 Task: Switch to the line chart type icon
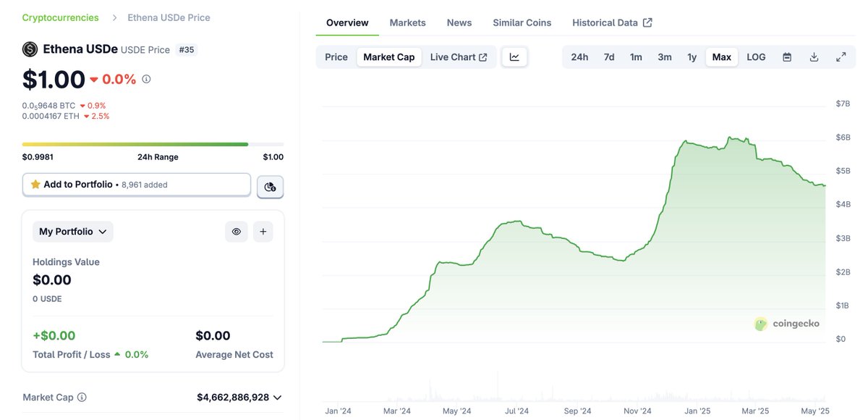click(x=514, y=57)
